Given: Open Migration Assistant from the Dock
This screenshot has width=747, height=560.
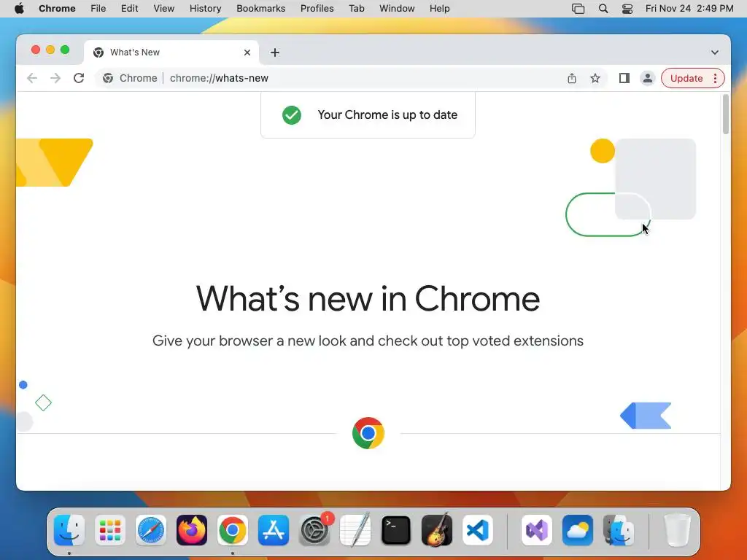Looking at the screenshot, I should point(619,530).
